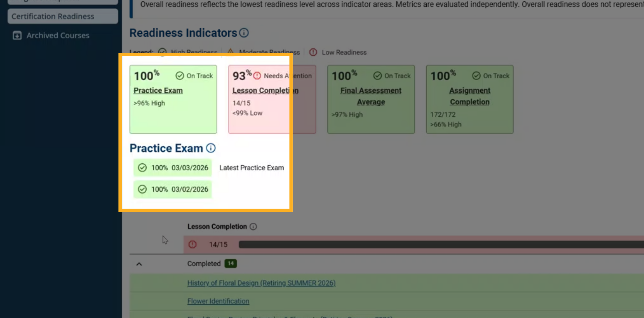This screenshot has height=318, width=644.
Task: Select the 100% 03/02/2026 practice exam entry
Action: tap(173, 189)
